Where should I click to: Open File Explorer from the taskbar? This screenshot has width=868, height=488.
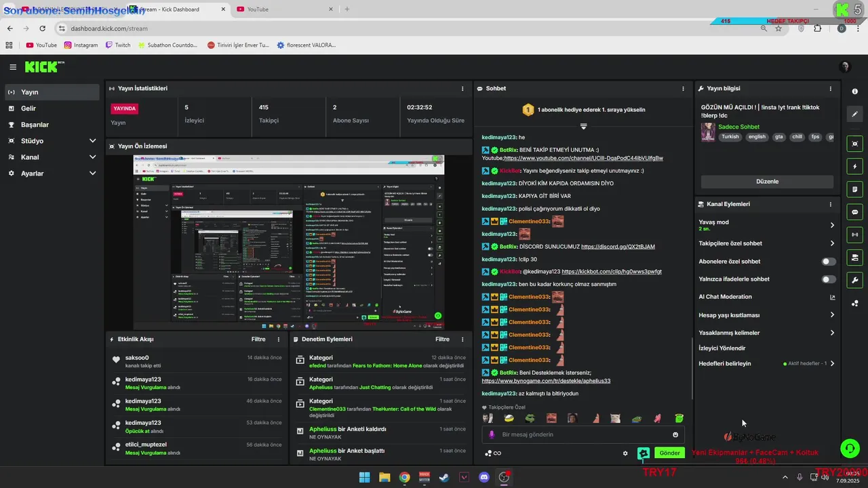pos(384,477)
